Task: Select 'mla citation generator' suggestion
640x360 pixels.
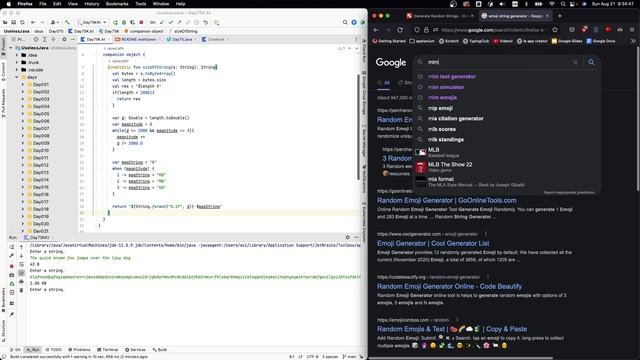Action: coord(456,119)
